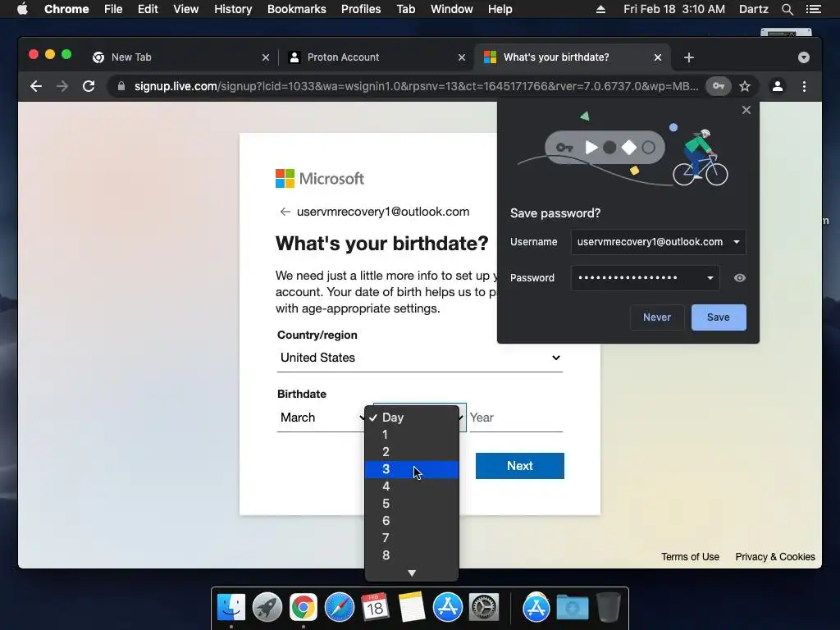This screenshot has width=840, height=630.
Task: Click Save in password popup
Action: (x=719, y=317)
